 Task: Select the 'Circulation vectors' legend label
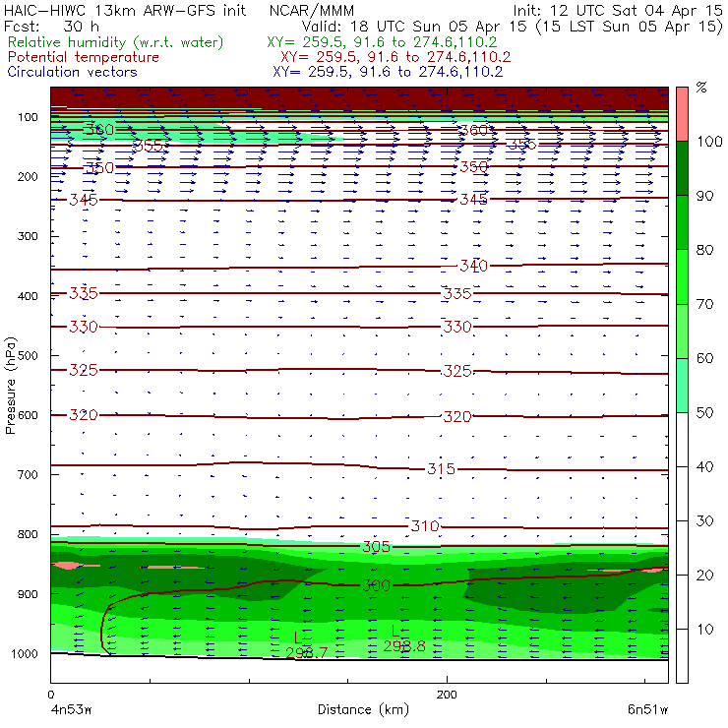72,72
